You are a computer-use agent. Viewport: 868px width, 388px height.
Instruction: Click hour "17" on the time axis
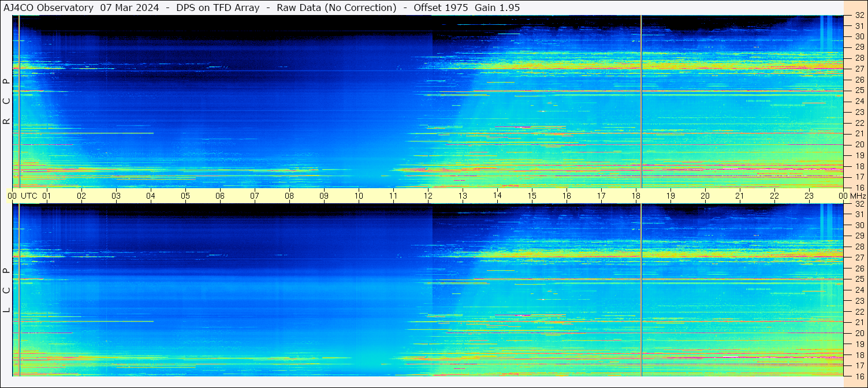tap(601, 196)
